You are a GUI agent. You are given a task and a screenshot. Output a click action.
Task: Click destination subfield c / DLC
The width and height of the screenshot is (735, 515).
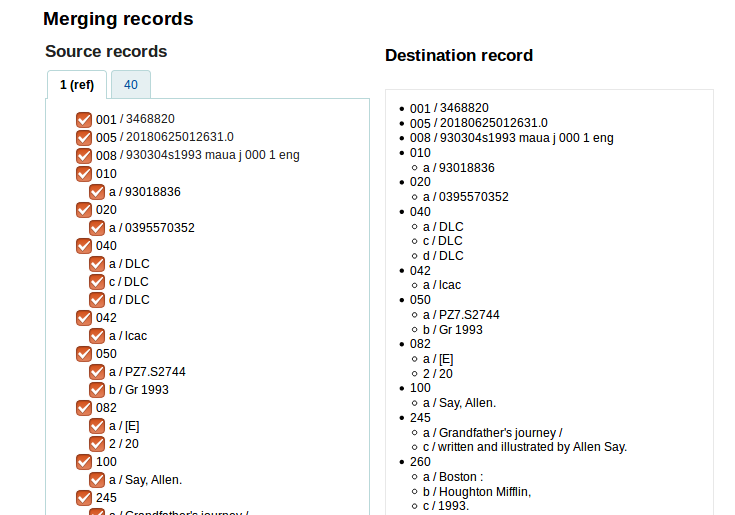coord(442,241)
